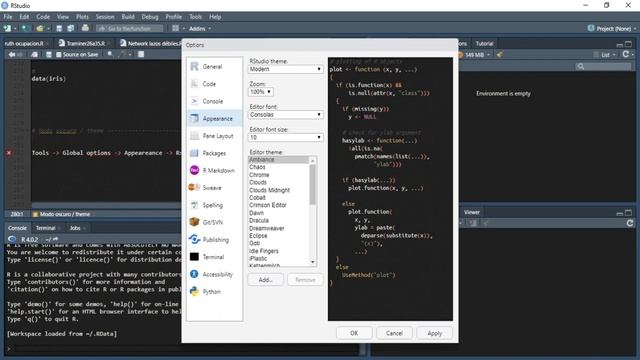Click the find magnifier icon in source toolbar
The height and width of the screenshot is (360, 640).
[x=110, y=54]
